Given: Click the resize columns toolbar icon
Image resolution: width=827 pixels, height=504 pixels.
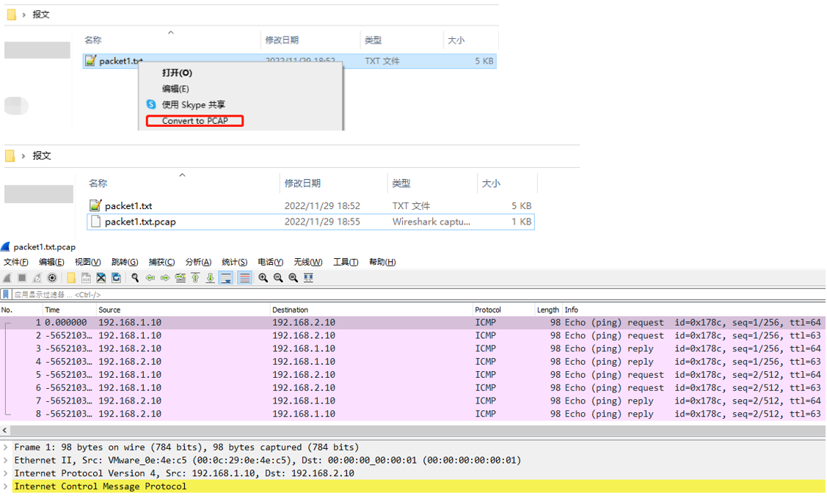Looking at the screenshot, I should [x=308, y=278].
